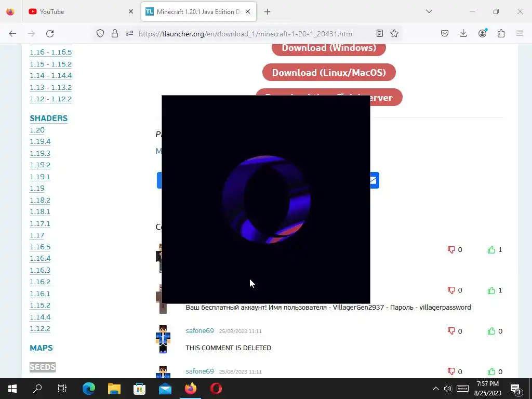Select the Minecraft 1.20.1 Java Edition tab
532x399 pixels.
pos(198,11)
